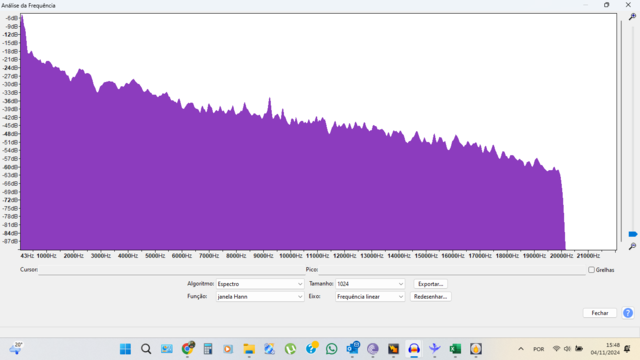Open the Windows Start menu
640x360 pixels.
pyautogui.click(x=125, y=349)
